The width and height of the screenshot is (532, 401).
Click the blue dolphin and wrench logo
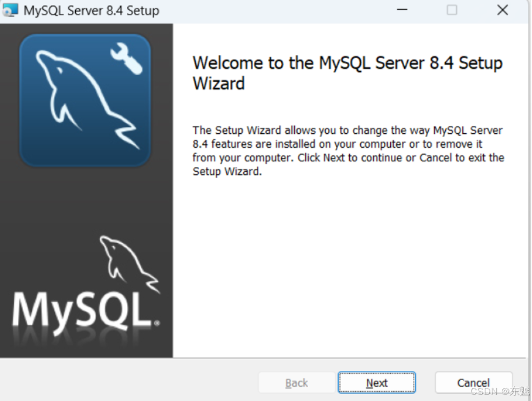(x=85, y=100)
